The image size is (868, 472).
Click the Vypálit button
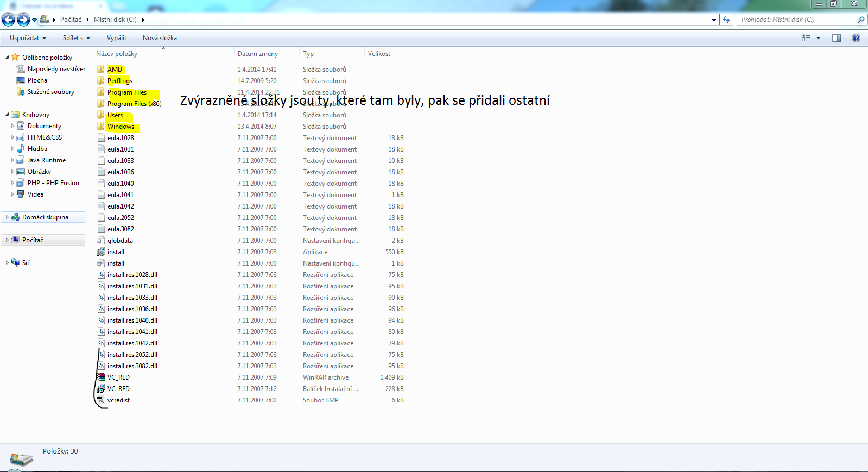(117, 38)
